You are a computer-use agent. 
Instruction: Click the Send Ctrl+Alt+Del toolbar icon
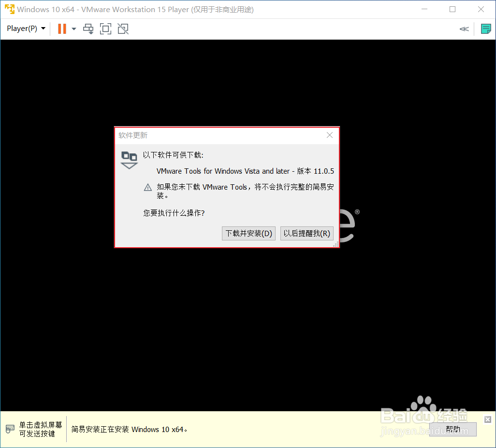point(88,29)
